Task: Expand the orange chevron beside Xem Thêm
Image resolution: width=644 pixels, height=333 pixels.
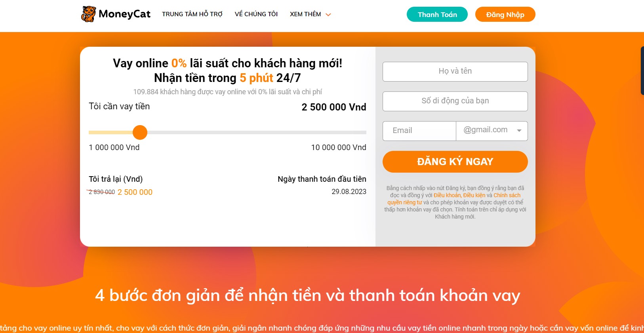Action: [328, 15]
